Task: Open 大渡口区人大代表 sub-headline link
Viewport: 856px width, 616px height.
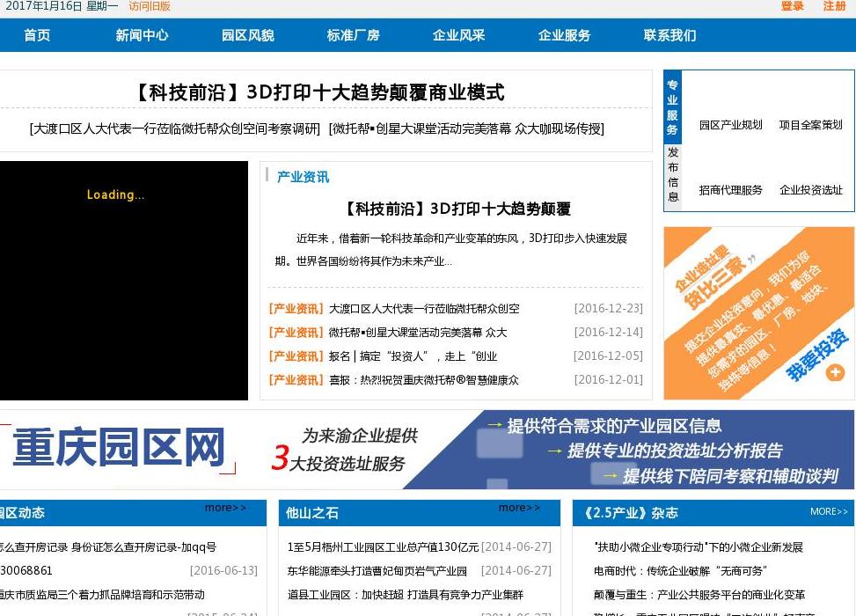Action: tap(175, 128)
